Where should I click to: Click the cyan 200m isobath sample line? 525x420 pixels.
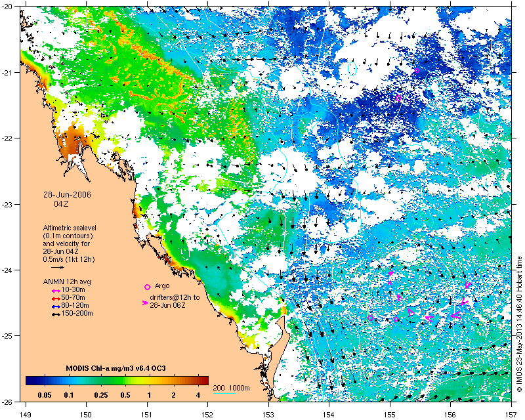tap(225, 394)
